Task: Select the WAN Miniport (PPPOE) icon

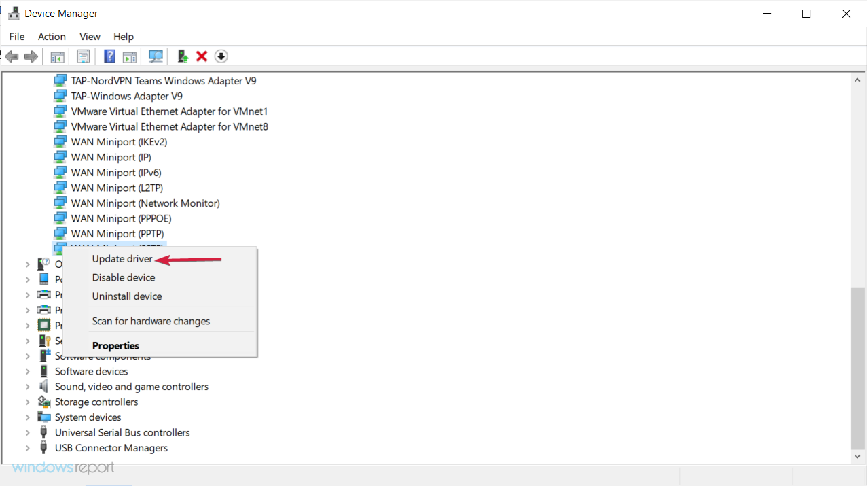Action: [60, 219]
